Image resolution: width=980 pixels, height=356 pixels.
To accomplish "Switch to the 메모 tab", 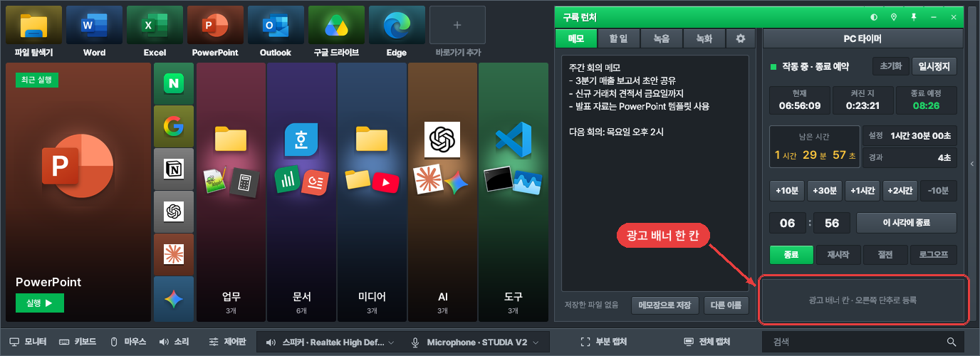I will [x=576, y=38].
